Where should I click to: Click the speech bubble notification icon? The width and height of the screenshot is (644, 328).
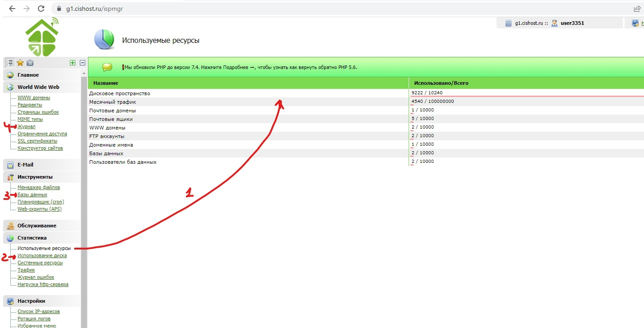click(x=107, y=67)
